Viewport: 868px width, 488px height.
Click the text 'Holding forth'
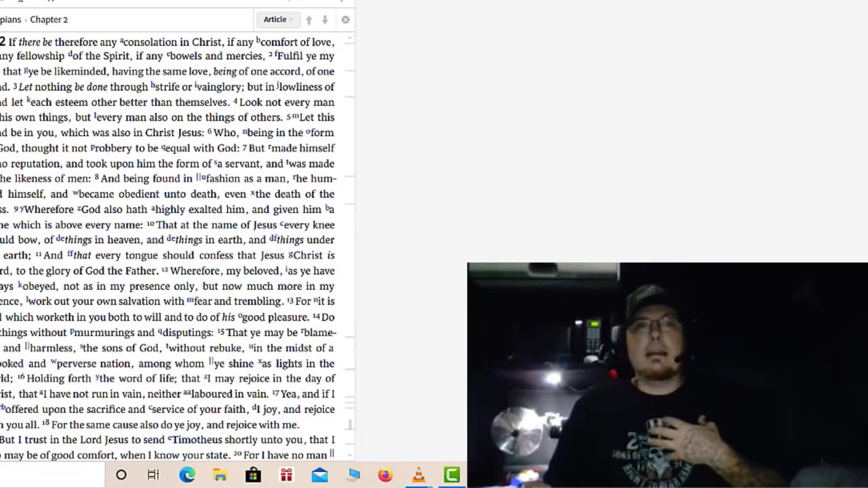(x=60, y=379)
